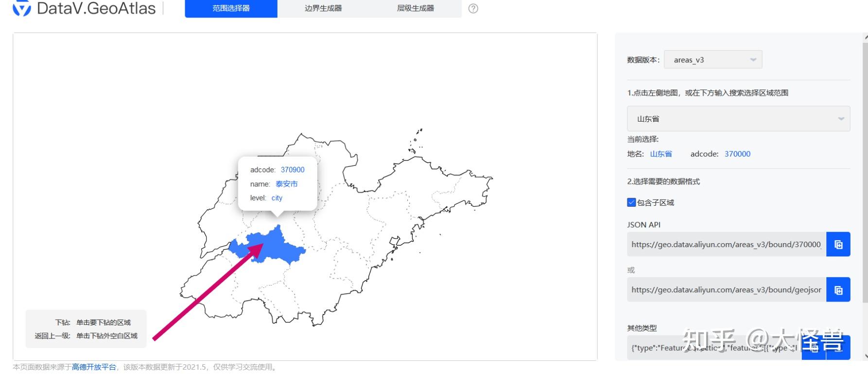868x376 pixels.
Task: Click the 其他类型 label
Action: (x=642, y=328)
